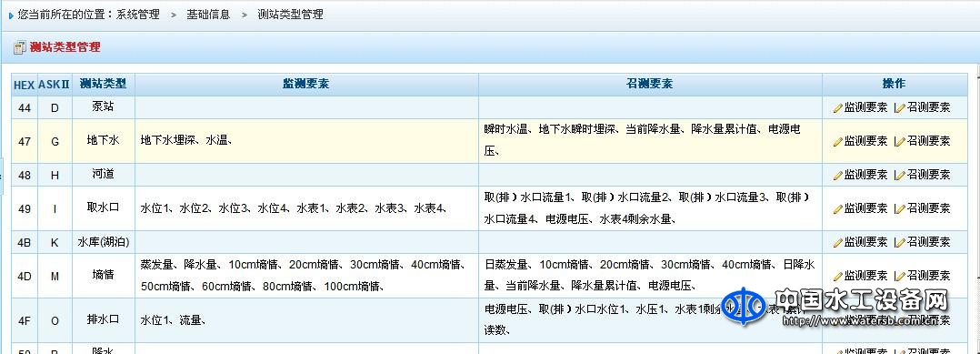
Task: Click pencil icon for 泵站 监测要素
Action: coord(837,107)
